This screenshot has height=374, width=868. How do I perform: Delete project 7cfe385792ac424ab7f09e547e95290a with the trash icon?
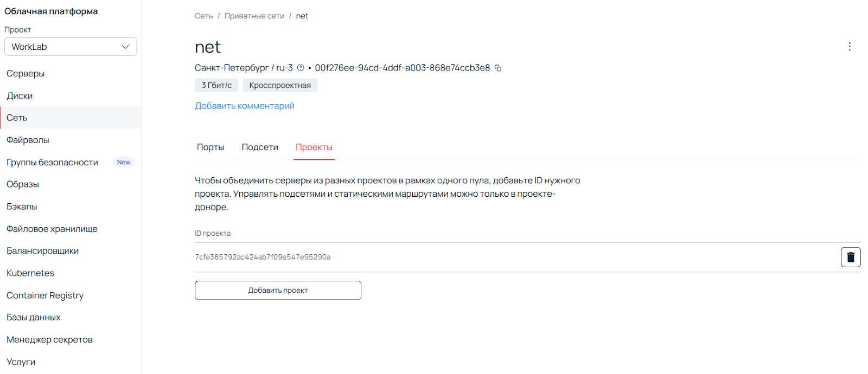tap(851, 257)
